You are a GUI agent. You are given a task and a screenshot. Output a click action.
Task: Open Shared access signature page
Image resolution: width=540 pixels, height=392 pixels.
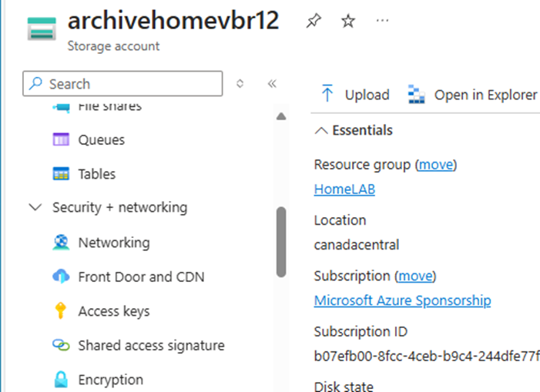click(x=151, y=346)
